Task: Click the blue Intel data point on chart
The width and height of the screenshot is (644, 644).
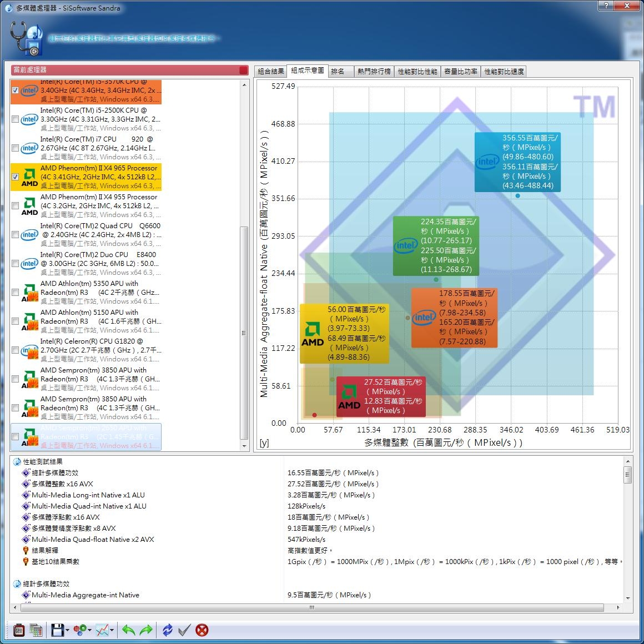Action: [517, 195]
